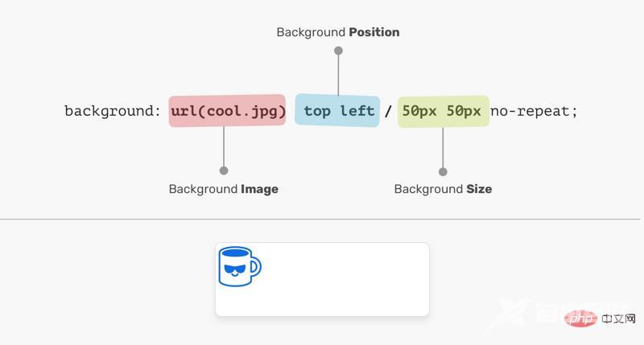The image size is (644, 345).
Task: Click the Background Position label
Action: pyautogui.click(x=338, y=33)
